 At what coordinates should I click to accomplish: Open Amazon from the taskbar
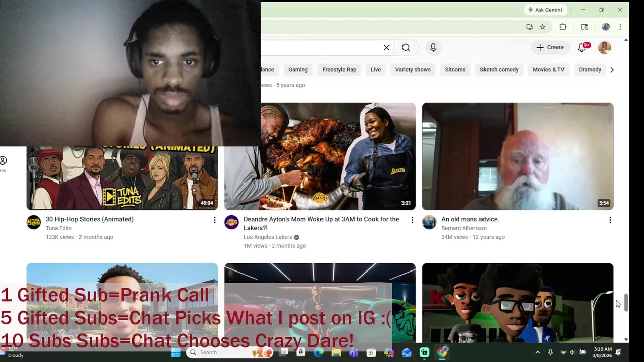(301, 352)
